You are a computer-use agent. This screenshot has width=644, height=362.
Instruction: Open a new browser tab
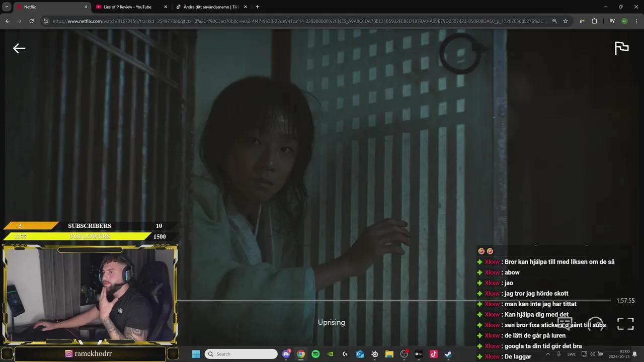tap(258, 7)
